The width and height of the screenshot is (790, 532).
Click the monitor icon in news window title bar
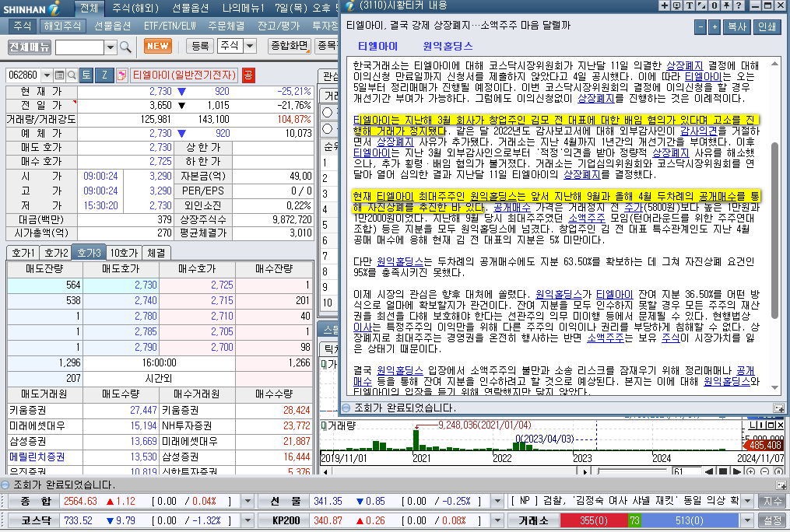pos(676,5)
